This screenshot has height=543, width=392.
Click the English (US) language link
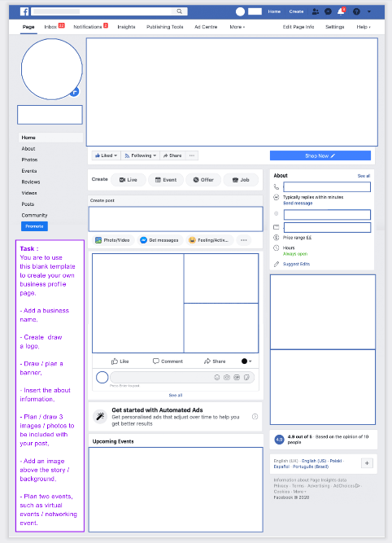point(314,461)
